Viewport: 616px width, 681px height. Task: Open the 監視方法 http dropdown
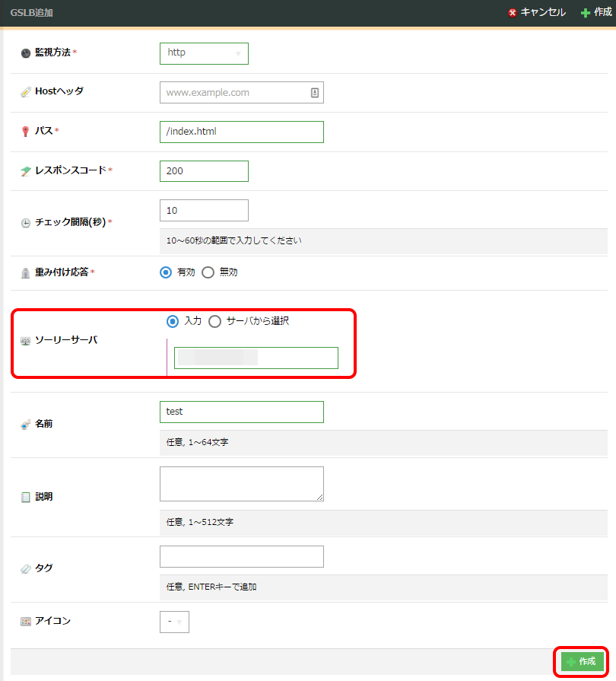(204, 53)
